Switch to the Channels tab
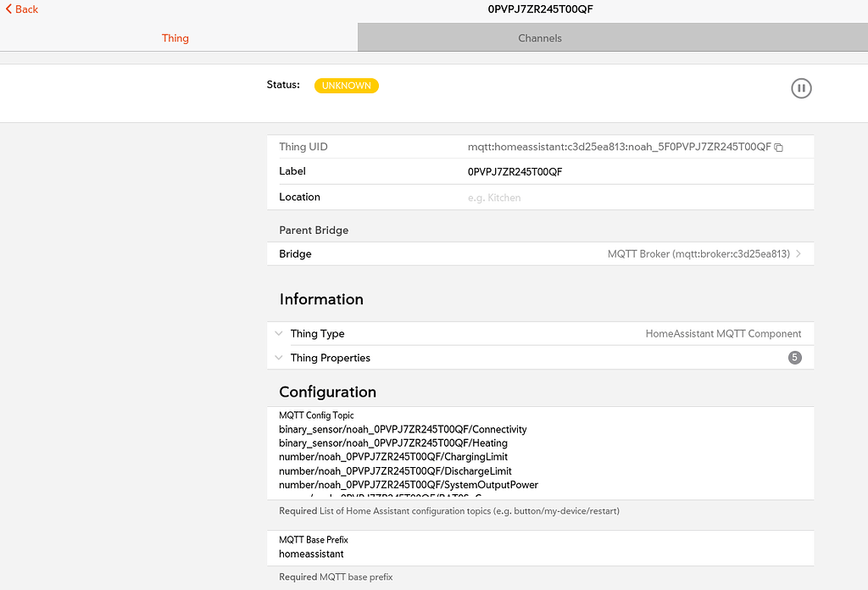 pyautogui.click(x=540, y=37)
